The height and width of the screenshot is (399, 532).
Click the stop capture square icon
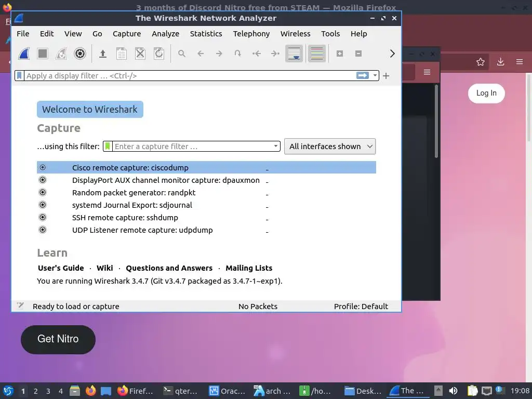click(x=43, y=54)
